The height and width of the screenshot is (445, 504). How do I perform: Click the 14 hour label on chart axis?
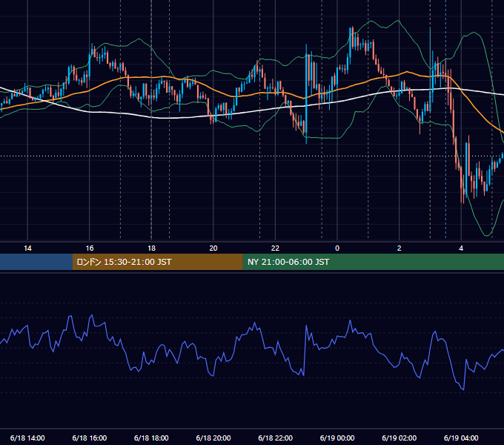pos(27,248)
